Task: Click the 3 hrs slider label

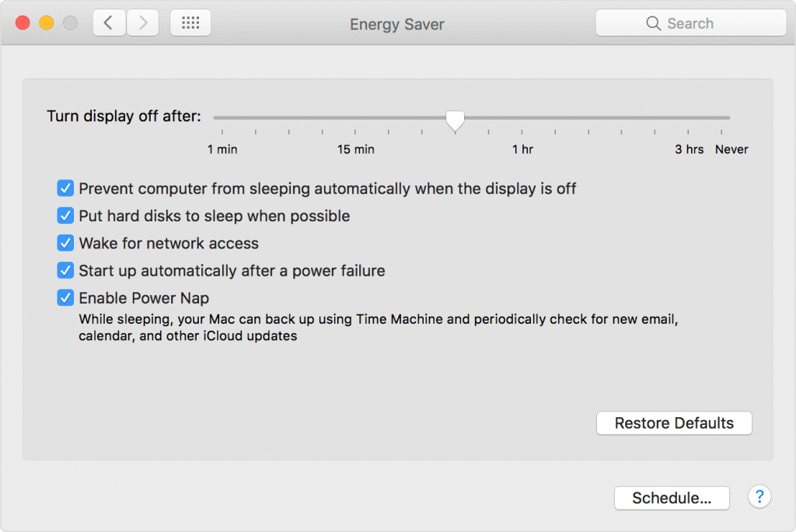Action: pos(689,150)
